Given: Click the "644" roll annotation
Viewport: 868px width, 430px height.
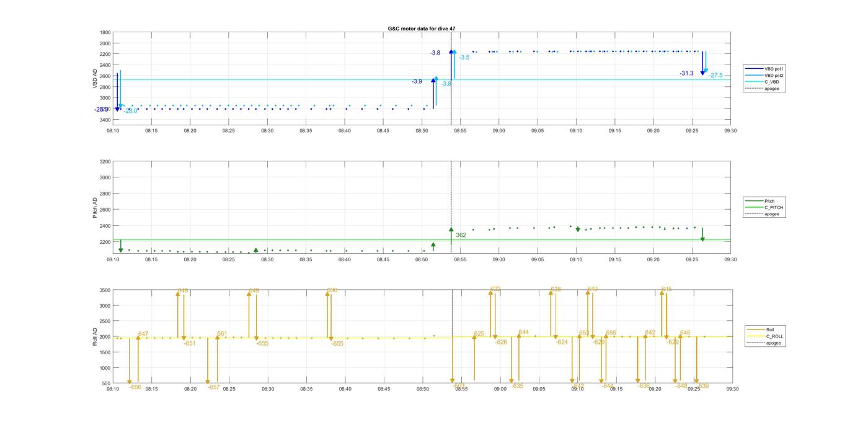Looking at the screenshot, I should (524, 333).
